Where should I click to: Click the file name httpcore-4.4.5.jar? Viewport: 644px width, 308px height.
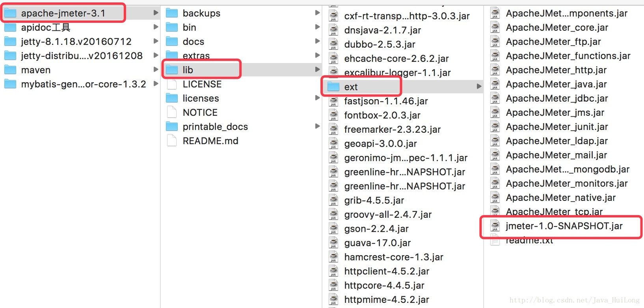(384, 286)
